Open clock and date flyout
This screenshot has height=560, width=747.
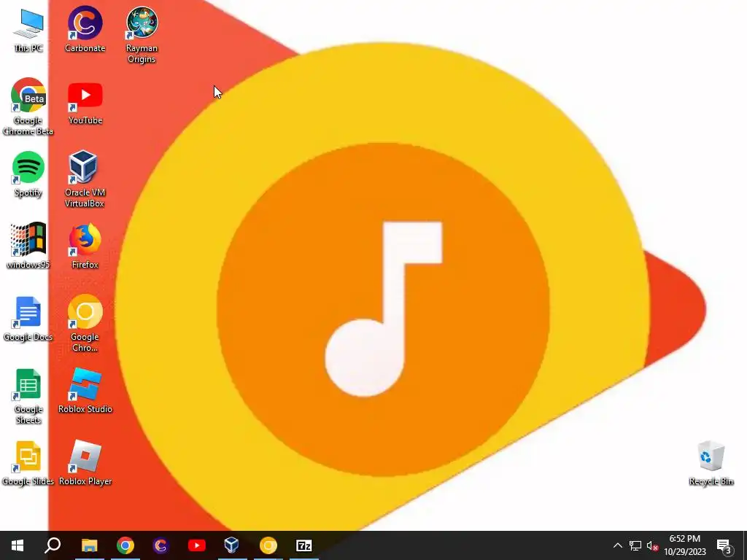coord(685,545)
